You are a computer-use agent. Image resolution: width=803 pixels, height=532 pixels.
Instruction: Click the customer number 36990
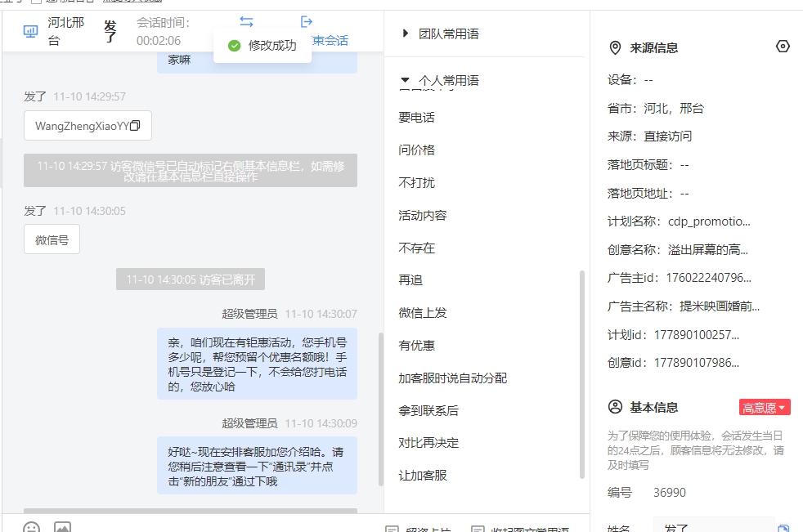click(670, 493)
